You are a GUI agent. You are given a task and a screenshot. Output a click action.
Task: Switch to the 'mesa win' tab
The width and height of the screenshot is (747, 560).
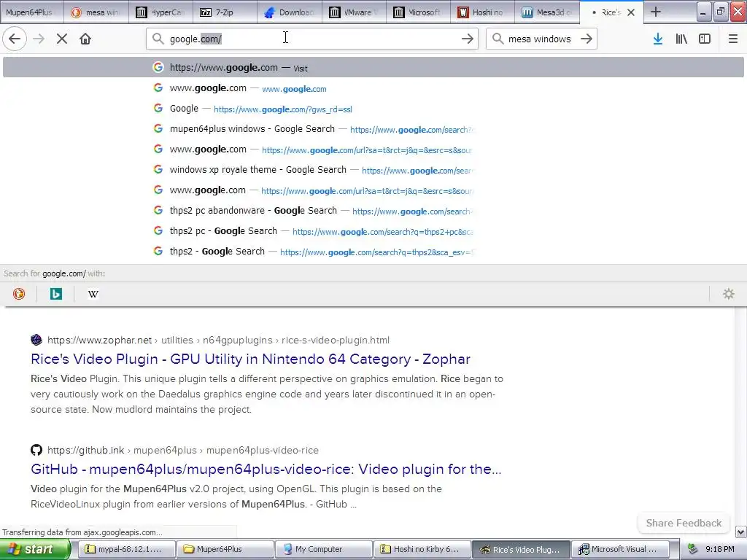[x=96, y=12]
